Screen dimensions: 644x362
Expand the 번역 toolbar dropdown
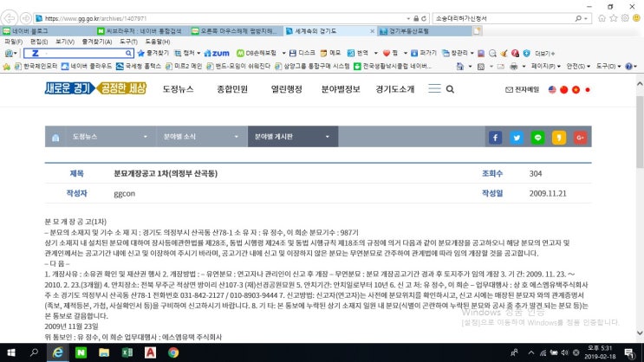click(375, 53)
